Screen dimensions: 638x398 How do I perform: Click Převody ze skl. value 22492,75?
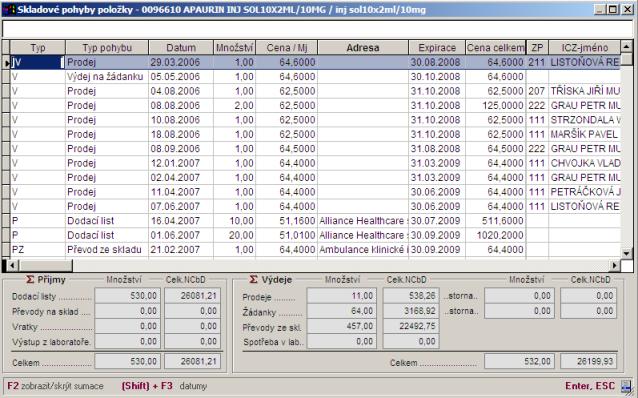click(411, 326)
